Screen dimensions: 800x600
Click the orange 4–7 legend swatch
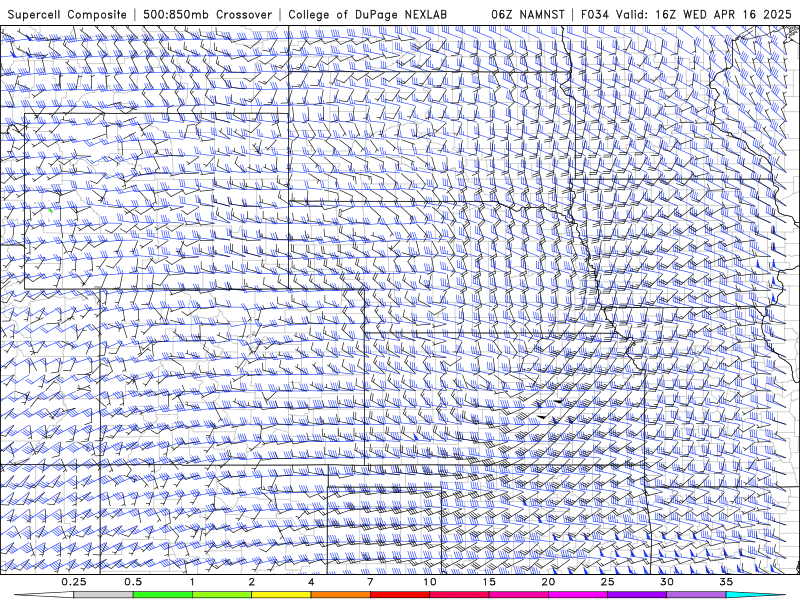click(x=340, y=595)
